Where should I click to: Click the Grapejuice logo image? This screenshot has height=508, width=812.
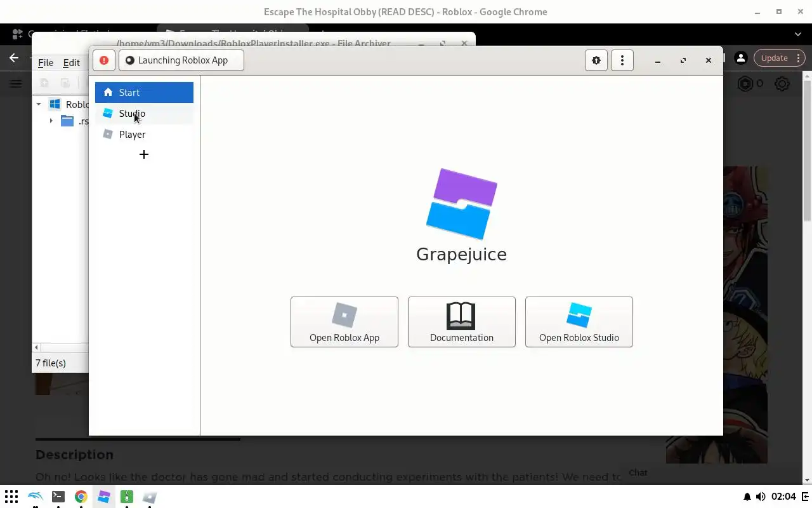461,204
